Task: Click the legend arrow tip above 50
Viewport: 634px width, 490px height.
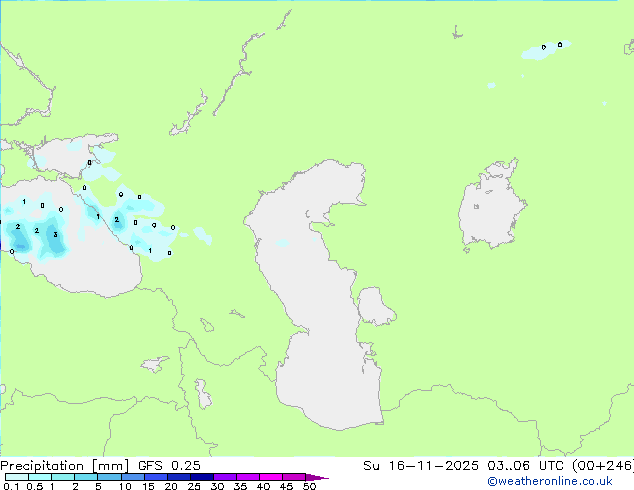Action: coord(317,477)
